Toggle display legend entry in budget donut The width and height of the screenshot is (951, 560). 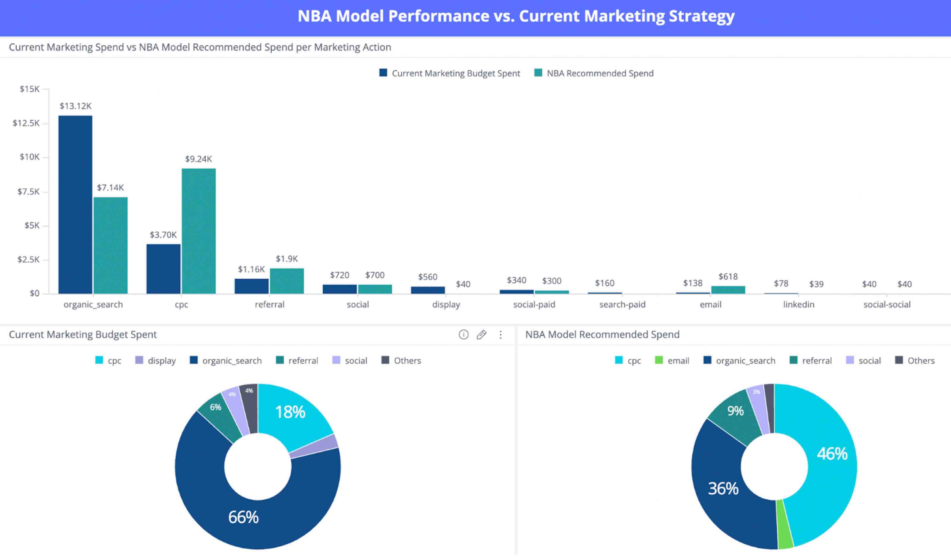[x=155, y=360]
